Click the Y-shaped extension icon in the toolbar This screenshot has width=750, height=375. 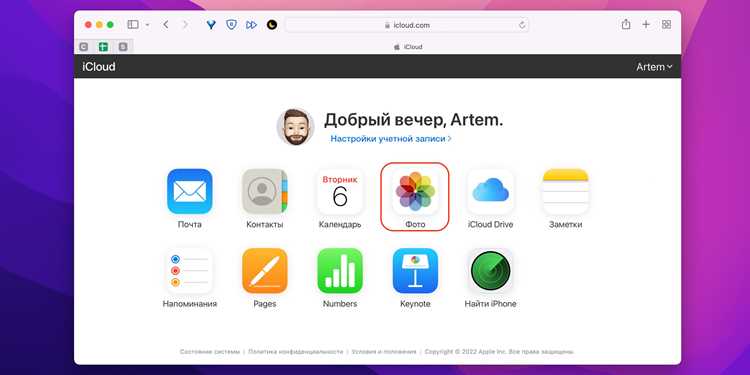(211, 25)
